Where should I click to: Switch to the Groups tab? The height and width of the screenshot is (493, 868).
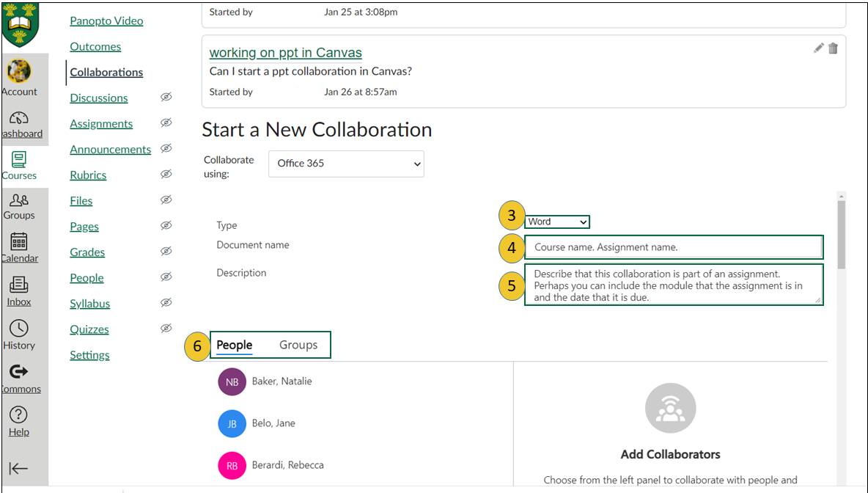pos(298,345)
